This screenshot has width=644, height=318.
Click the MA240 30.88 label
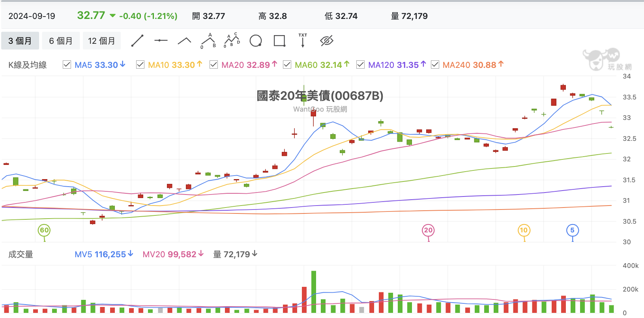[x=473, y=65]
